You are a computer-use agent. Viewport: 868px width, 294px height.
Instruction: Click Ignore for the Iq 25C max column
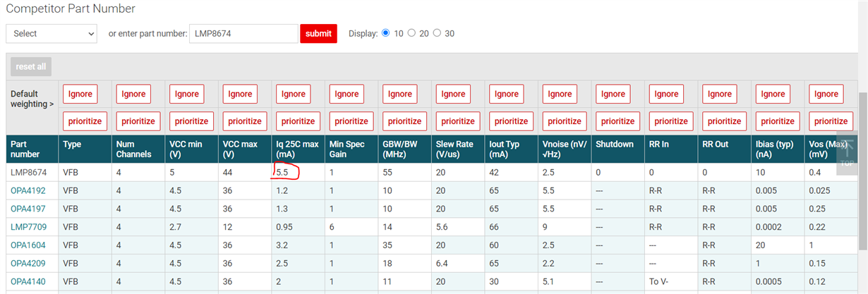pos(294,94)
